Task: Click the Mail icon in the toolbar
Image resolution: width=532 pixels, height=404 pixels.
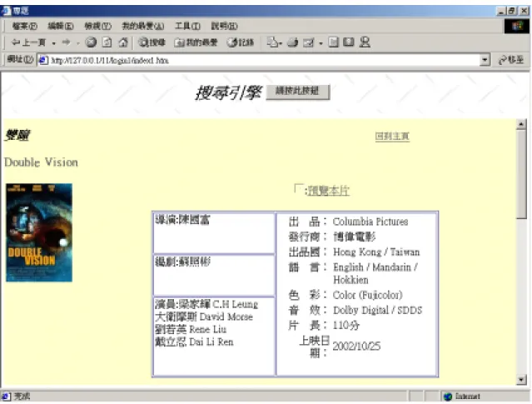Action: click(x=272, y=42)
